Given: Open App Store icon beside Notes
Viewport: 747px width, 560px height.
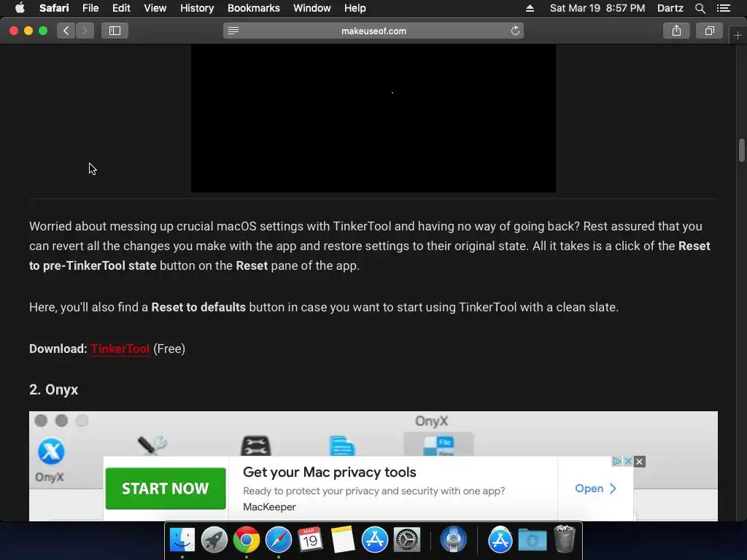Looking at the screenshot, I should click(375, 540).
